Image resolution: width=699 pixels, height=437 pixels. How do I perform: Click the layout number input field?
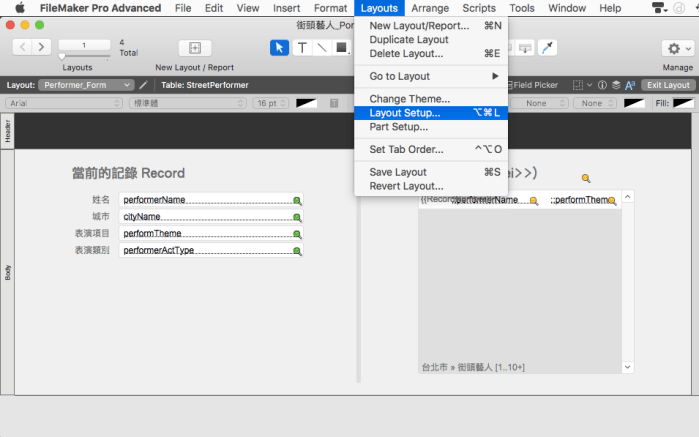[84, 45]
